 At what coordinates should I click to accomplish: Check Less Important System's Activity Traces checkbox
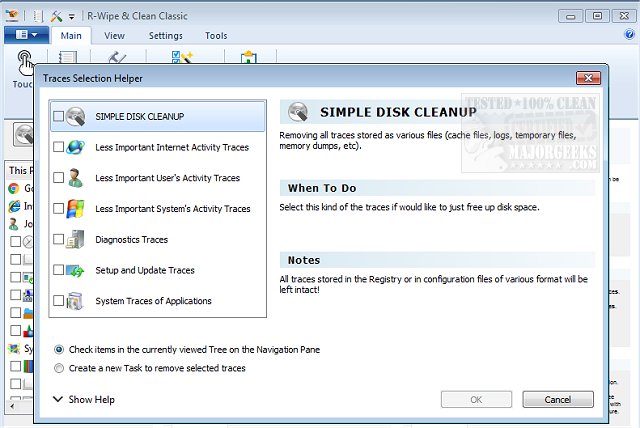[58, 208]
